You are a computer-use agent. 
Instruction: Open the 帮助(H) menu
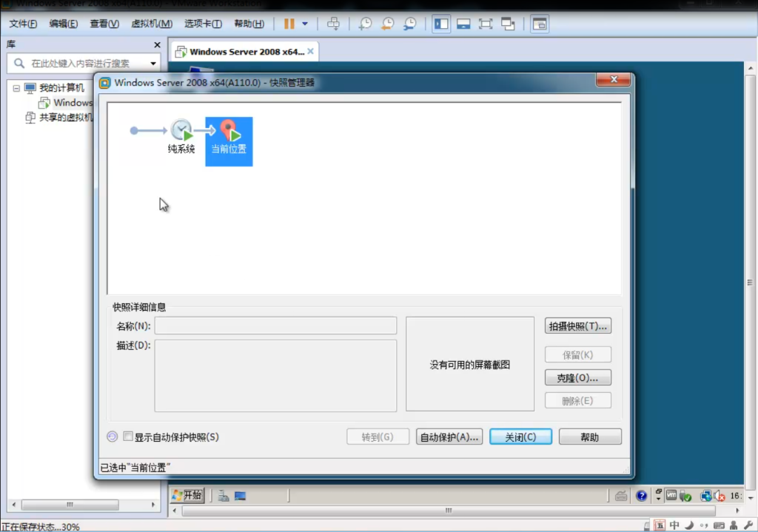coord(249,24)
